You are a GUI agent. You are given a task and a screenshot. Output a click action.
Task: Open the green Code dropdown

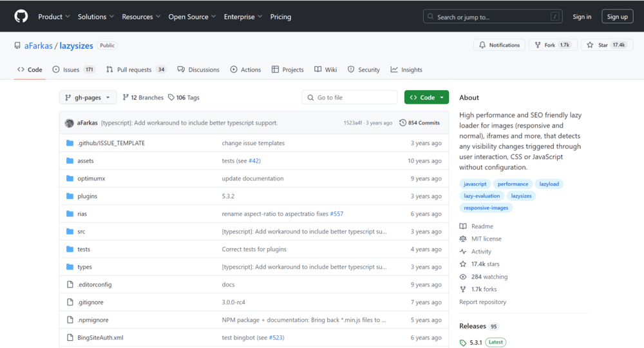click(426, 97)
